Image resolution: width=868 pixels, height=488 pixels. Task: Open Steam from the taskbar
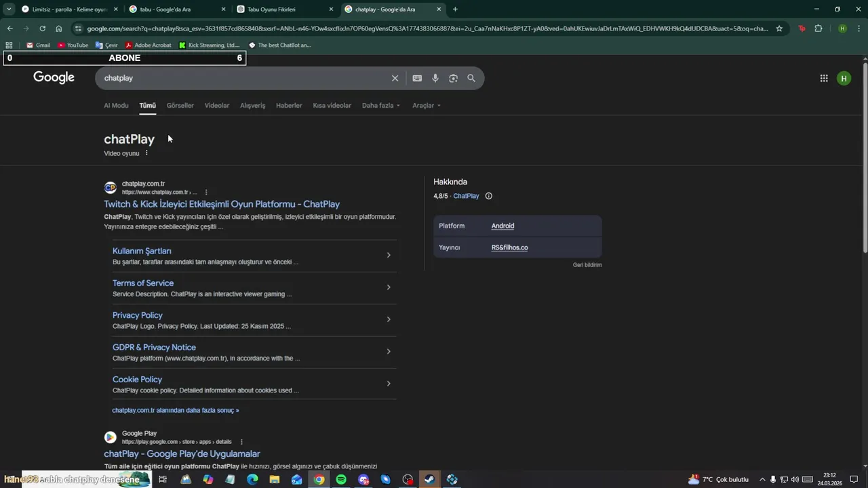[430, 479]
